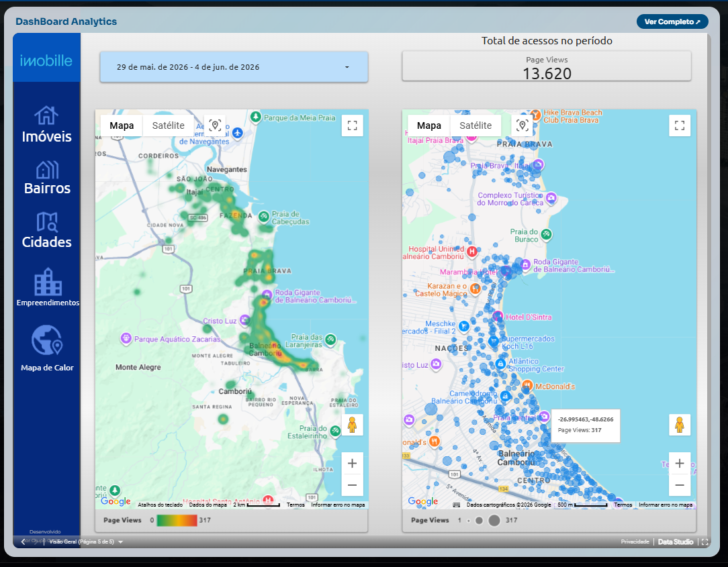The width and height of the screenshot is (728, 567).
Task: Click the Parque Aquático Zacarias marker
Action: [x=126, y=338]
